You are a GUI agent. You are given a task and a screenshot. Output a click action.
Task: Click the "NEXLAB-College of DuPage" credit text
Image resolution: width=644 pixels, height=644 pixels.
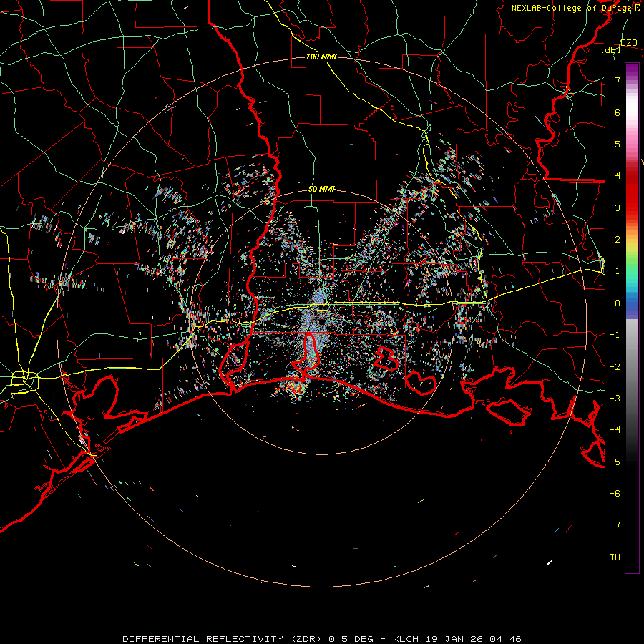(x=572, y=8)
